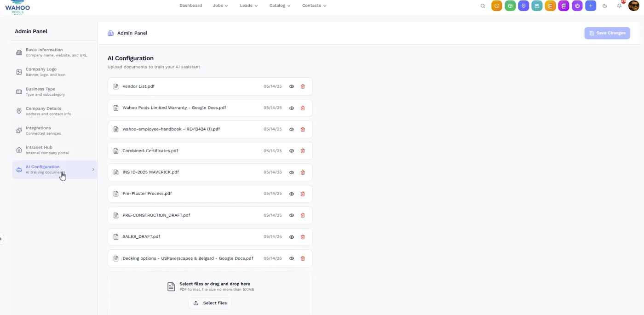Go to Dashboard
644x315 pixels.
pyautogui.click(x=190, y=6)
